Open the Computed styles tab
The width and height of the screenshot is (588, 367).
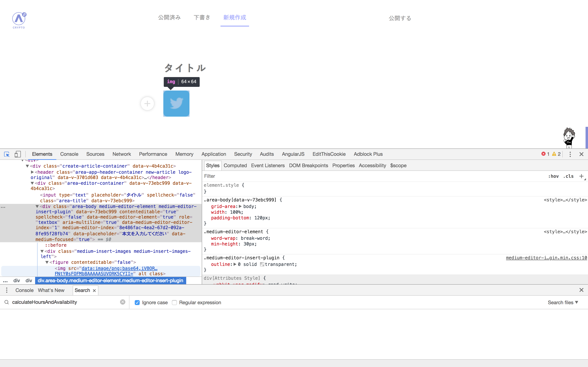click(235, 166)
